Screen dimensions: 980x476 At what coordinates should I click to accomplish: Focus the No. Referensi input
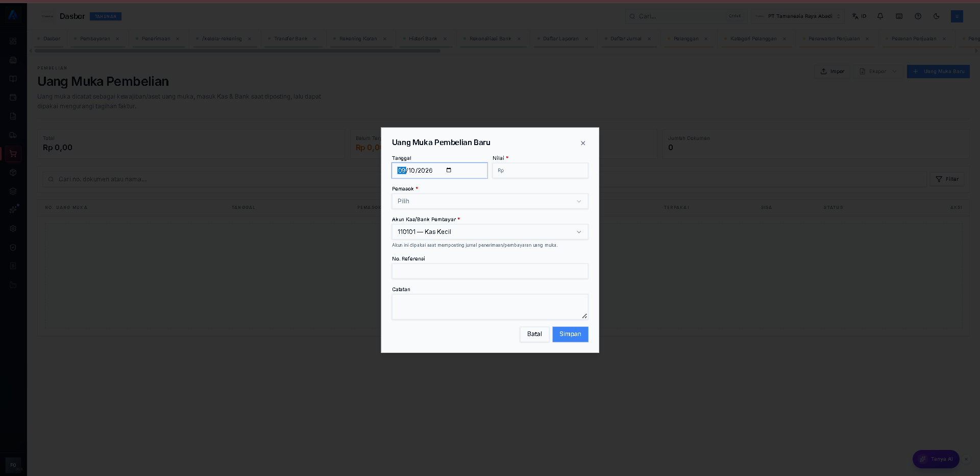coord(490,271)
